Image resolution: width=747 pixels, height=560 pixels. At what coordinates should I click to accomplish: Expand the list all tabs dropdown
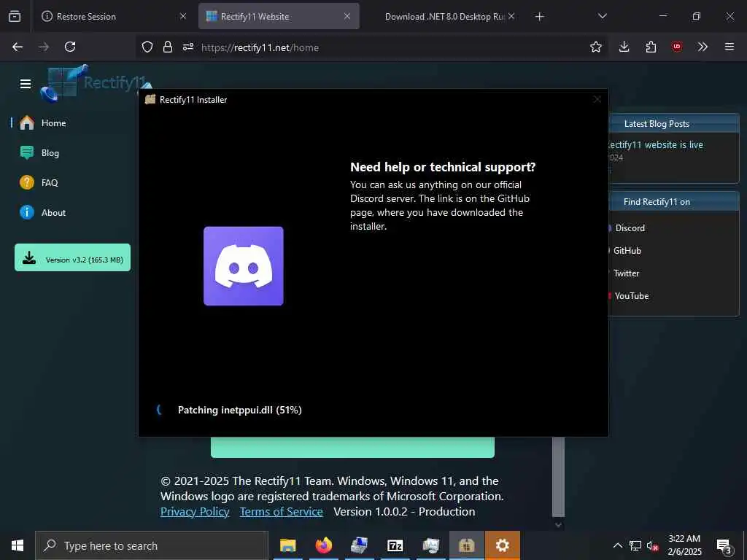tap(602, 16)
